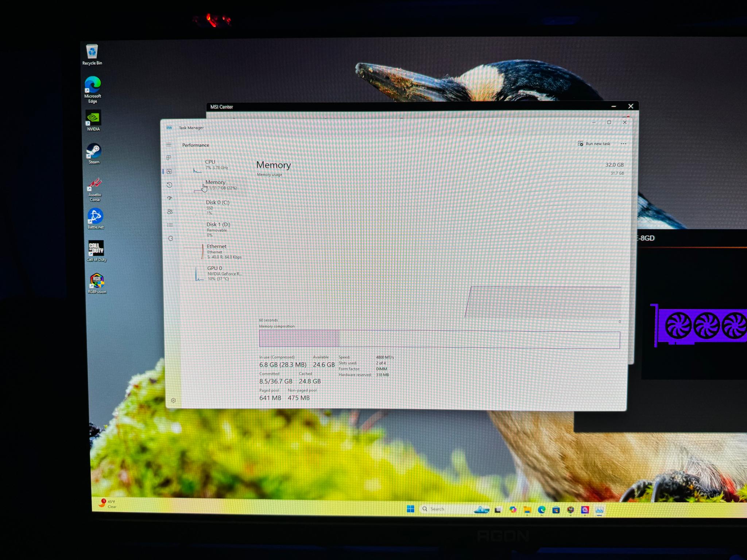Open the App history page icon

(x=170, y=185)
